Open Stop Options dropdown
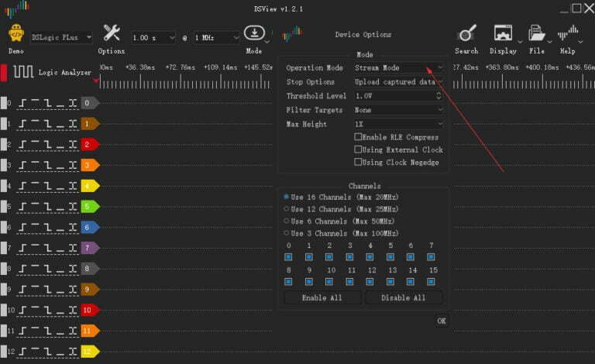Viewport: 595px width, 364px height. pyautogui.click(x=398, y=82)
